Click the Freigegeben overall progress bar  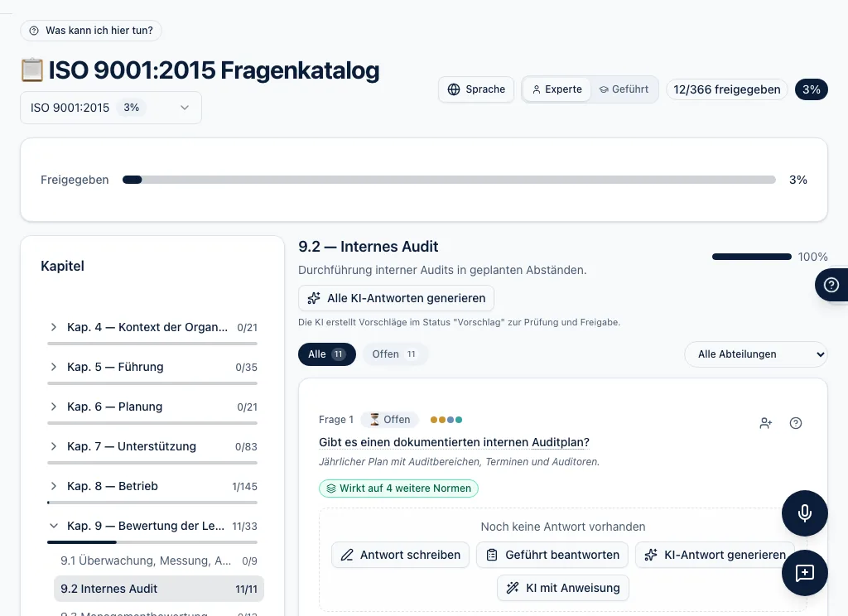click(449, 180)
